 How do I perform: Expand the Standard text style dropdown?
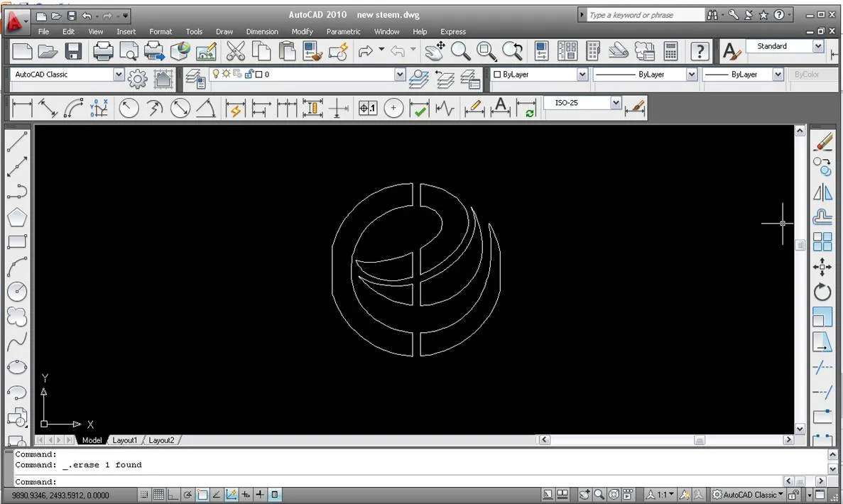pos(817,46)
